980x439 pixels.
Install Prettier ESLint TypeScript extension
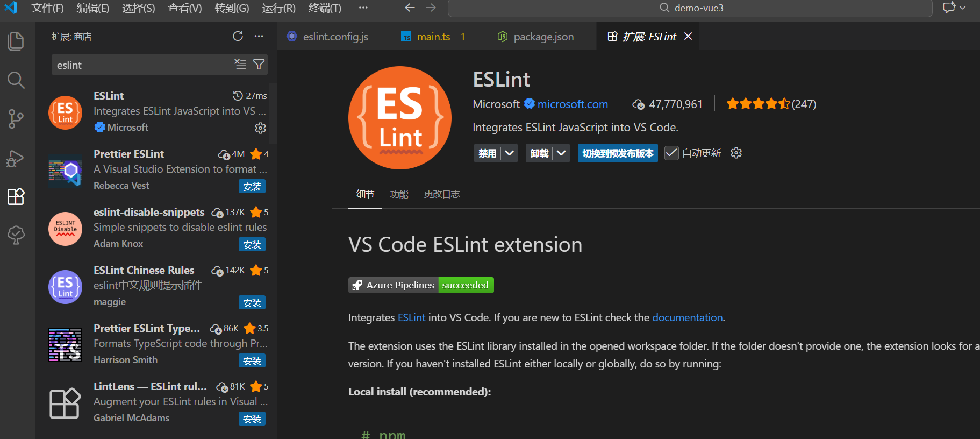click(x=252, y=360)
